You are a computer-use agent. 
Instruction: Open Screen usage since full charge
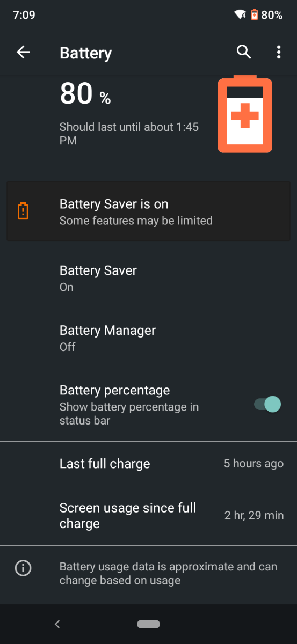[x=148, y=515]
